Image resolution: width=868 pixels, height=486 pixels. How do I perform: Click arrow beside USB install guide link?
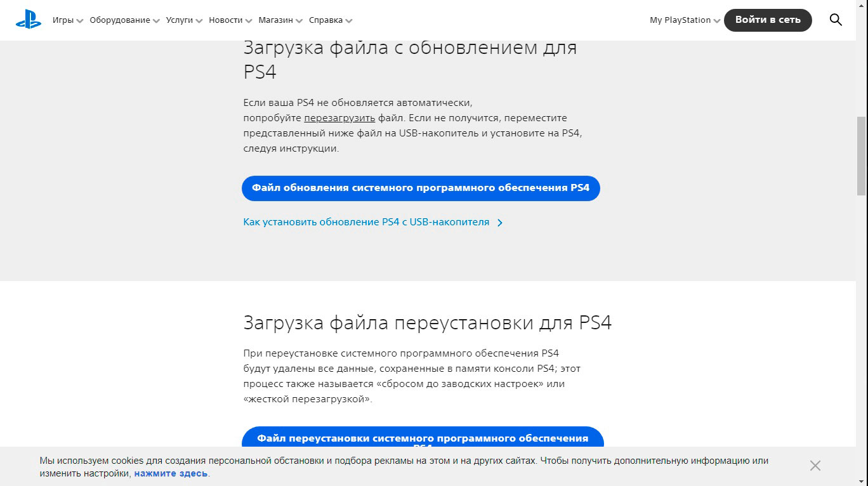pyautogui.click(x=500, y=223)
